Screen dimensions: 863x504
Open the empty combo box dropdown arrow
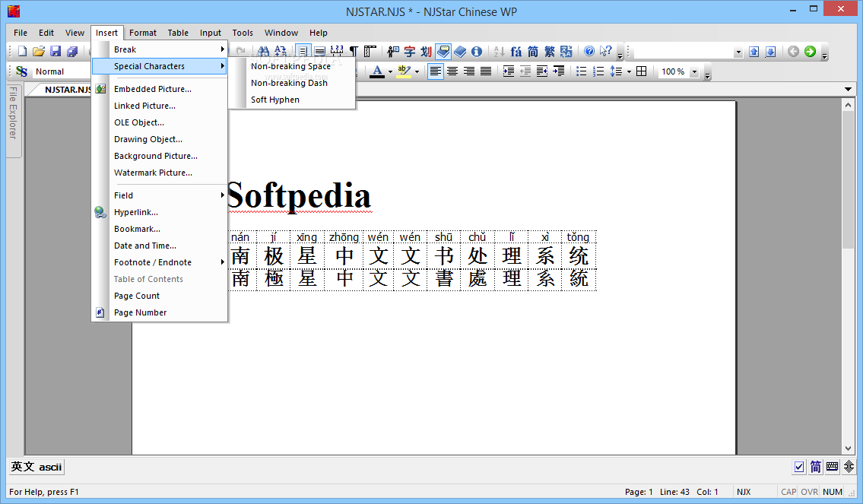[738, 52]
